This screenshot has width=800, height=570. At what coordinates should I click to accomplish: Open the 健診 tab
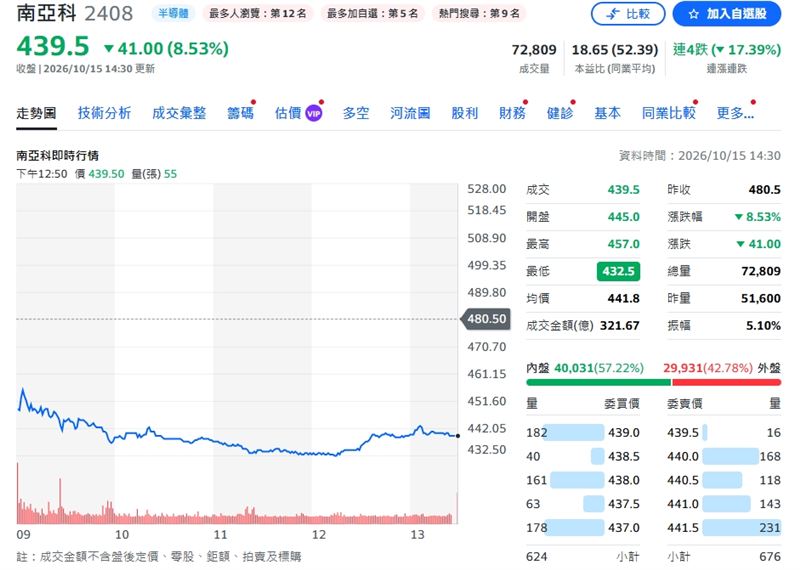(x=560, y=113)
